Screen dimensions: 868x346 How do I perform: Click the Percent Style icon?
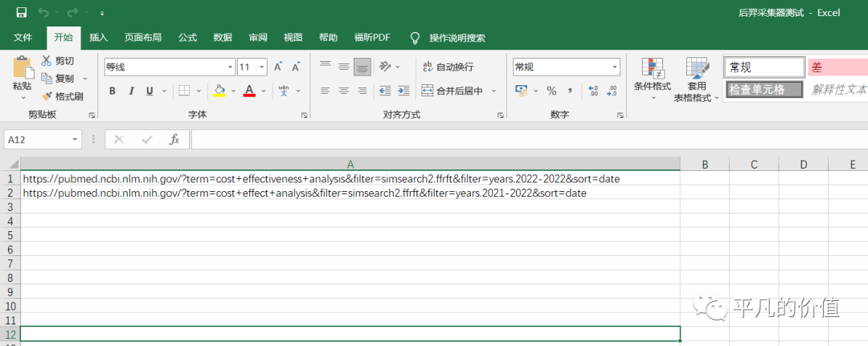(x=551, y=91)
